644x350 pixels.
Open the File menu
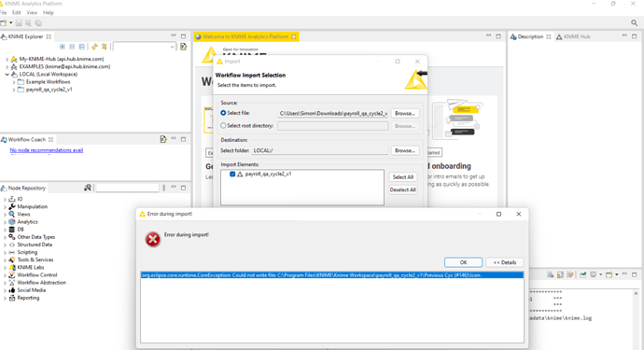(4, 13)
